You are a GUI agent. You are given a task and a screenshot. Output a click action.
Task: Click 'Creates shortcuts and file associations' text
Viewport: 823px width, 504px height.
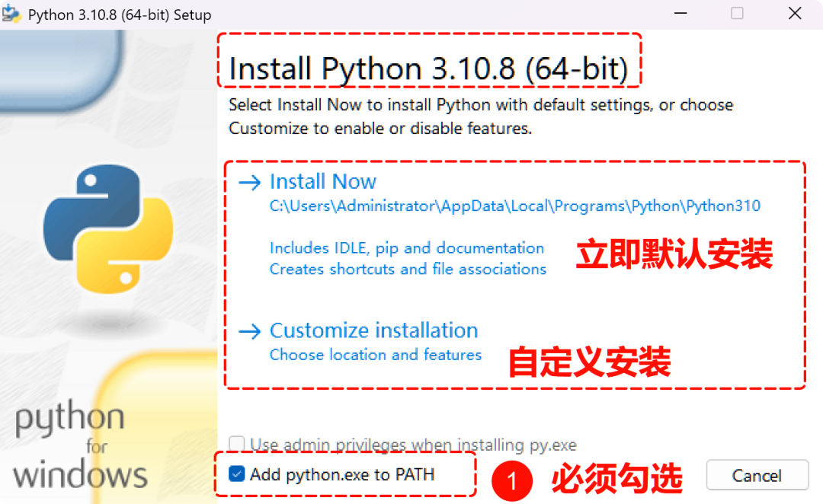(x=408, y=269)
